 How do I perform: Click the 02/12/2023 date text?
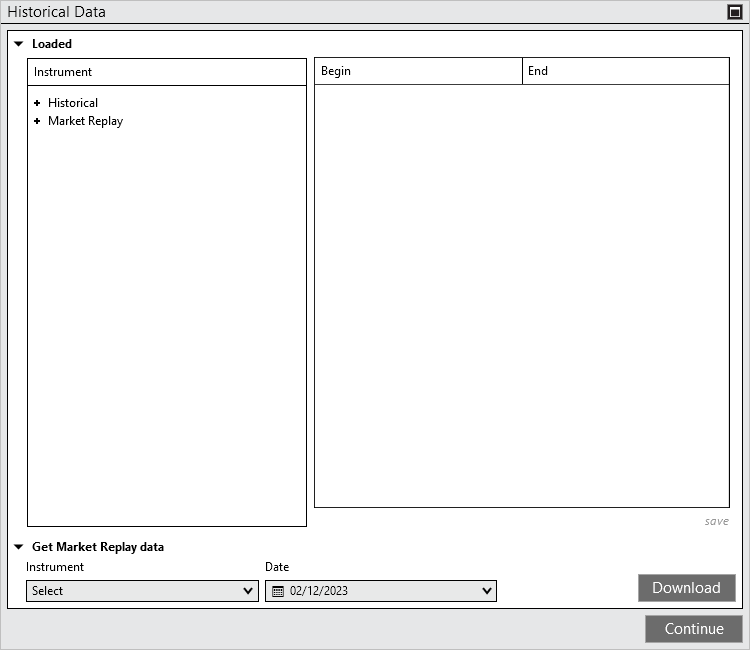click(x=319, y=591)
